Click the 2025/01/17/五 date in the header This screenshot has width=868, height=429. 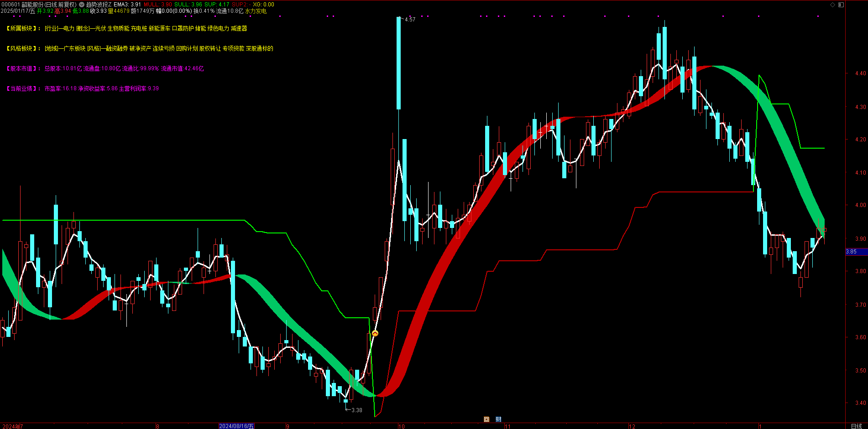18,11
